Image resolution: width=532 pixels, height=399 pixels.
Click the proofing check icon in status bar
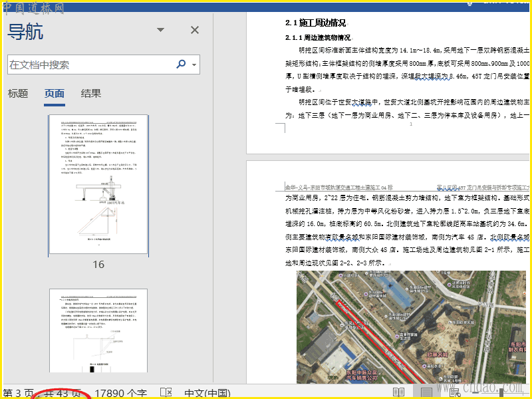(x=166, y=393)
